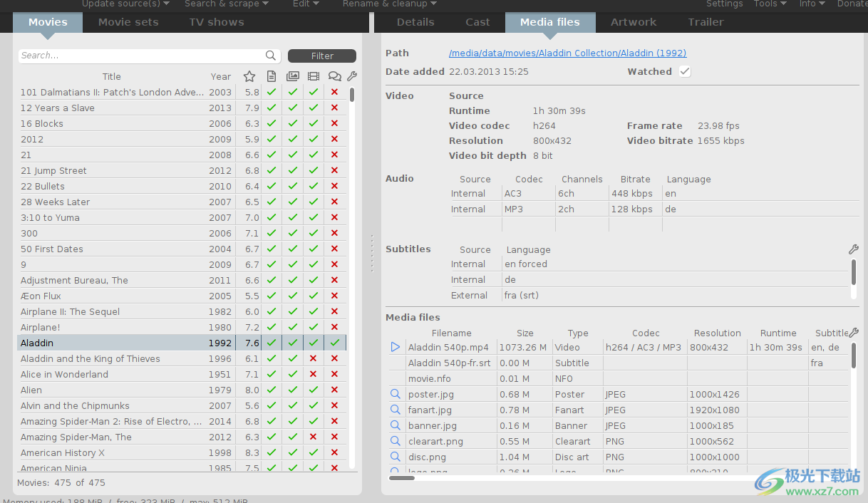Preview banner.jpg with magnifier icon
868x503 pixels.
396,425
